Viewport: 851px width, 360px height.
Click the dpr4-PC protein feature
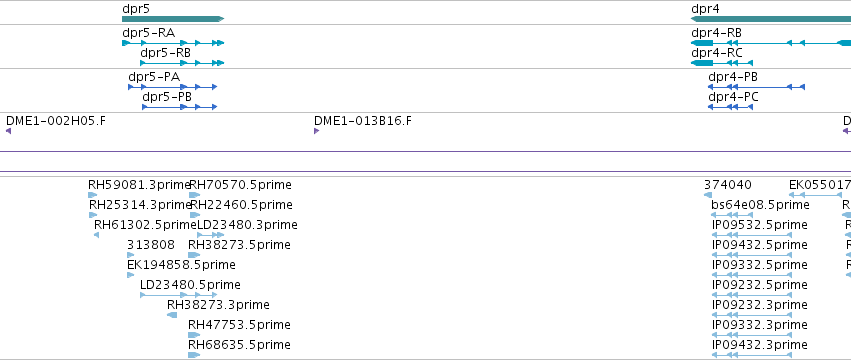731,107
